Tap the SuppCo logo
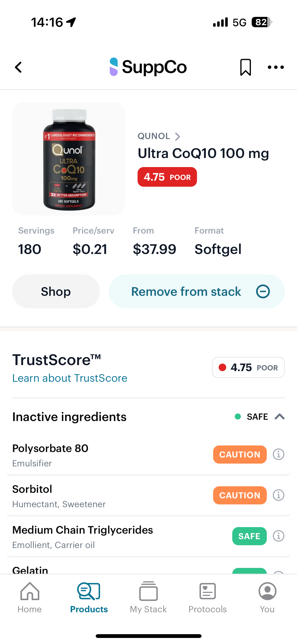 [148, 67]
